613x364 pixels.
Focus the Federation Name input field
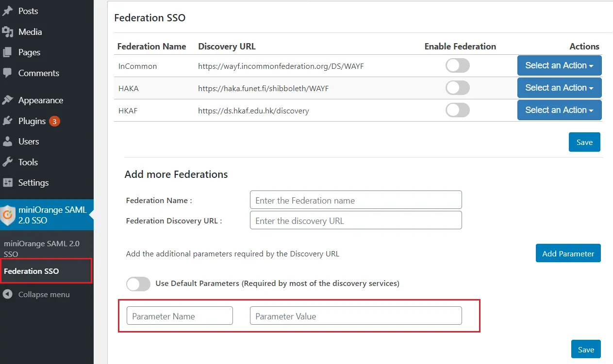356,200
